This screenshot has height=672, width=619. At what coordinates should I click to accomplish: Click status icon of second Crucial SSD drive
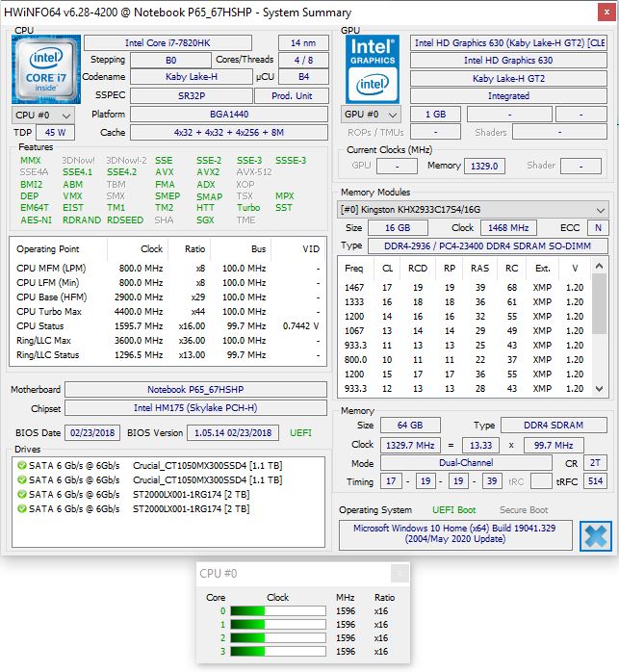pyautogui.click(x=21, y=479)
